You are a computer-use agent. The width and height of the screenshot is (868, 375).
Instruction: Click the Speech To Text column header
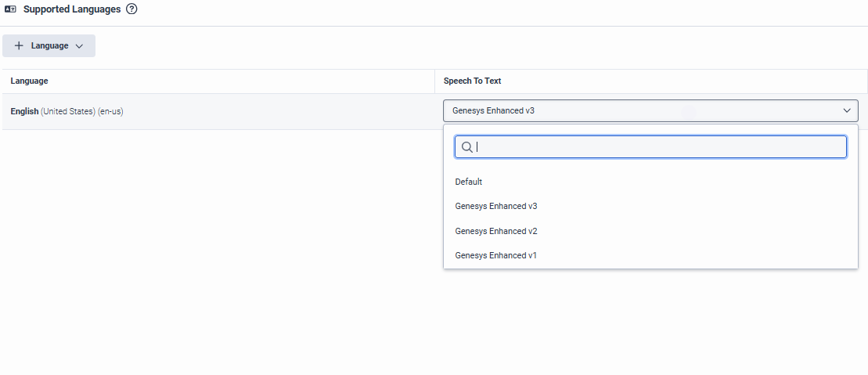[472, 81]
